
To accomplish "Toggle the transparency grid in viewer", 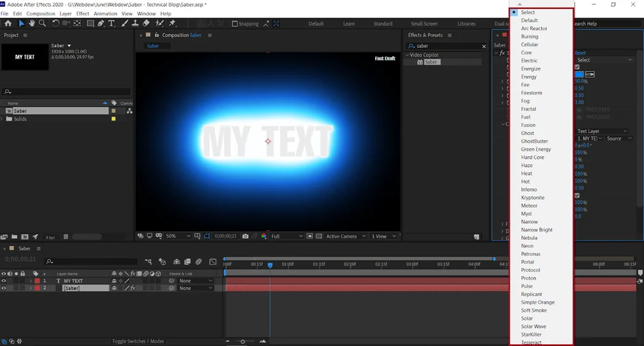I will coord(319,236).
